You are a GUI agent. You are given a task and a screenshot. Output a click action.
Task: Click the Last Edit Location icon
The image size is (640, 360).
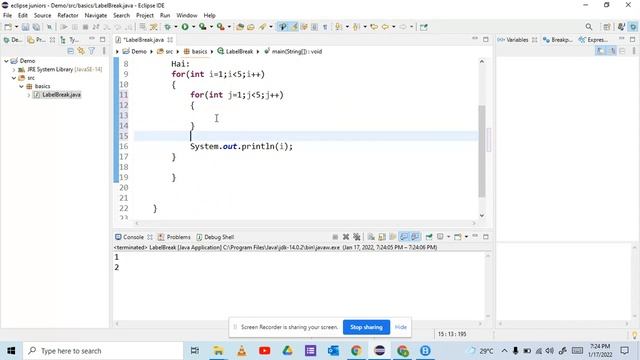click(373, 27)
